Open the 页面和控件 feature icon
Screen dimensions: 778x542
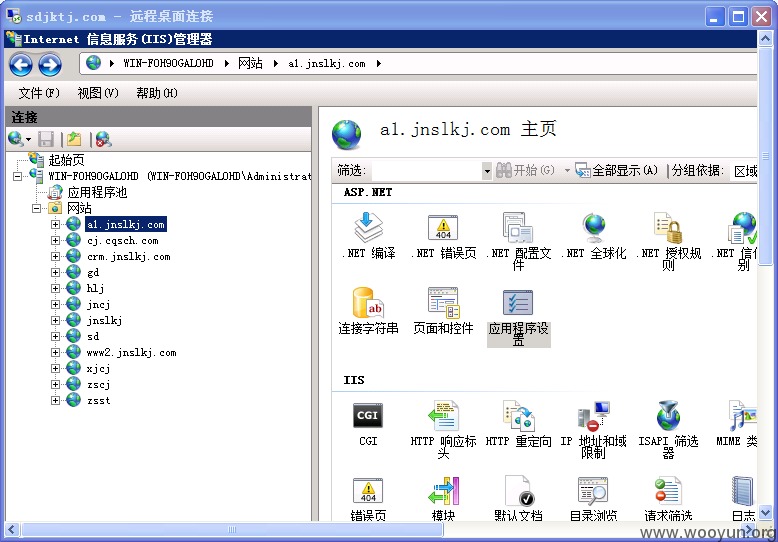click(443, 303)
